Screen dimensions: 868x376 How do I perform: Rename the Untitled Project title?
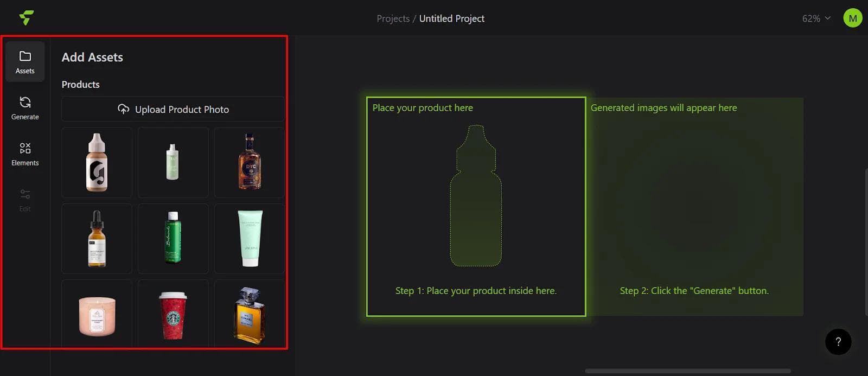coord(451,18)
